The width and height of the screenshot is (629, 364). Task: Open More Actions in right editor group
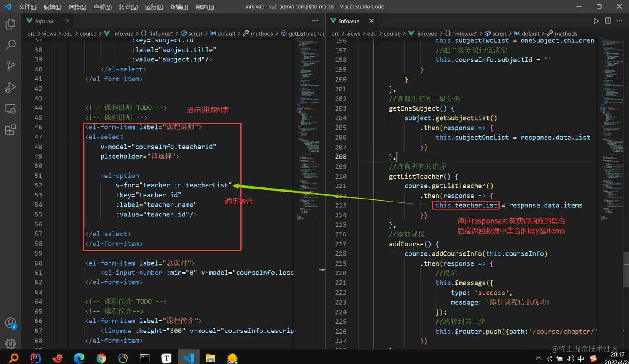click(619, 21)
